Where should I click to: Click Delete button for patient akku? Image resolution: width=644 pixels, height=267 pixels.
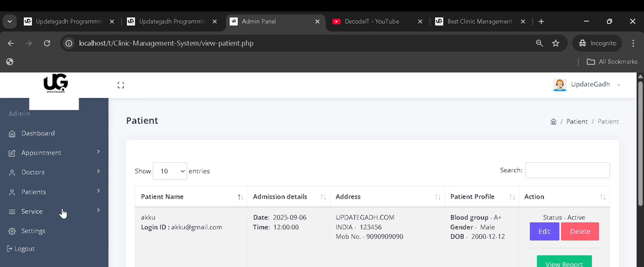580,231
